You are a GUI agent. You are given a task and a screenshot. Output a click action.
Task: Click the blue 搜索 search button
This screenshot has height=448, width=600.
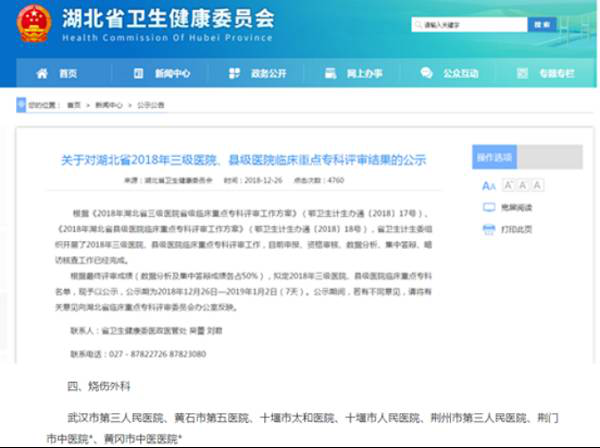[x=542, y=25]
